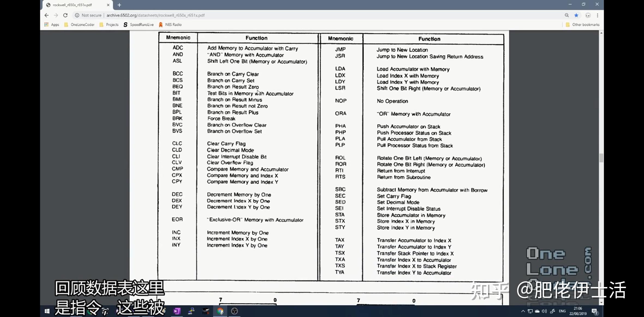
Task: Open OneNote from the taskbar
Action: 177,311
